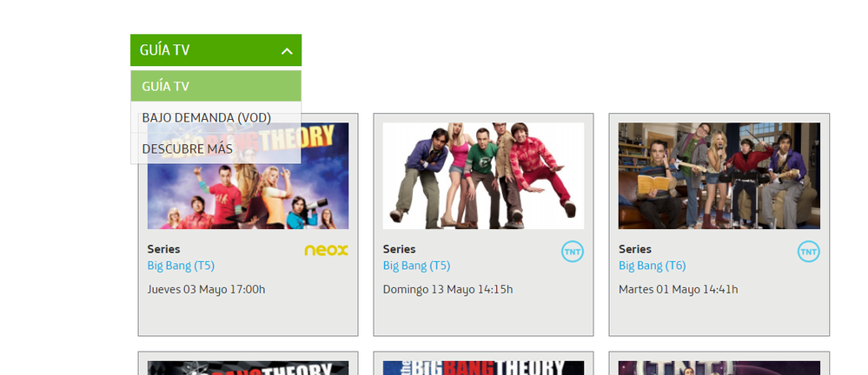Click the Martes 01 Mayo 14:41h schedule text

click(678, 289)
